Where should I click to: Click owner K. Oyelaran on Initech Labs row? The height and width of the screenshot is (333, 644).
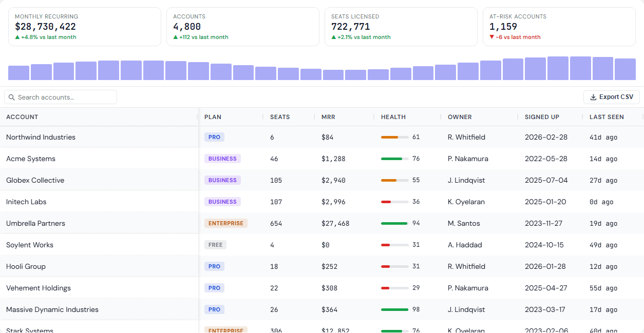[x=466, y=202]
